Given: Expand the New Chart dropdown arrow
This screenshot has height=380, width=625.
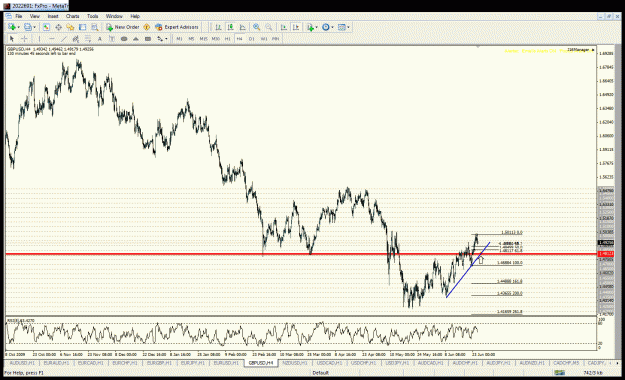Looking at the screenshot, I should (x=18, y=27).
